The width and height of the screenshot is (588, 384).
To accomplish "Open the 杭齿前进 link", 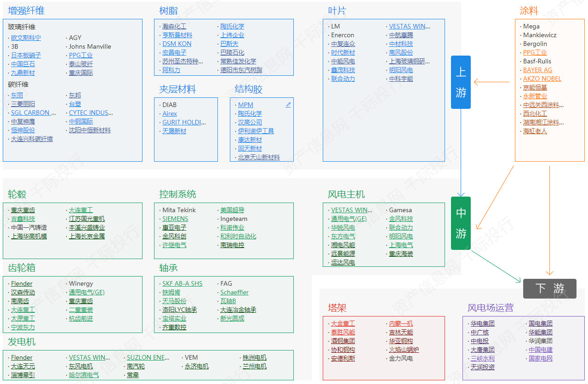I will pyautogui.click(x=81, y=318).
